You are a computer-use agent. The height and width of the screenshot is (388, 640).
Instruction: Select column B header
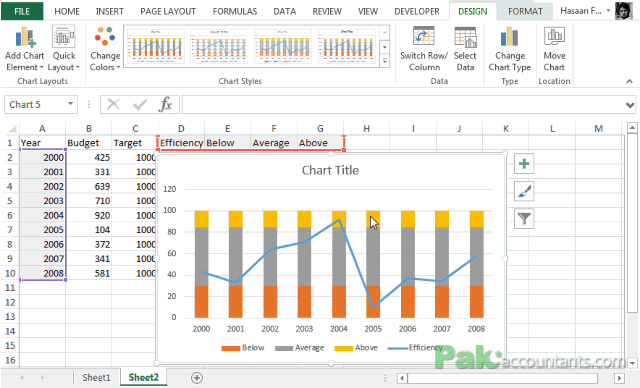pyautogui.click(x=89, y=129)
